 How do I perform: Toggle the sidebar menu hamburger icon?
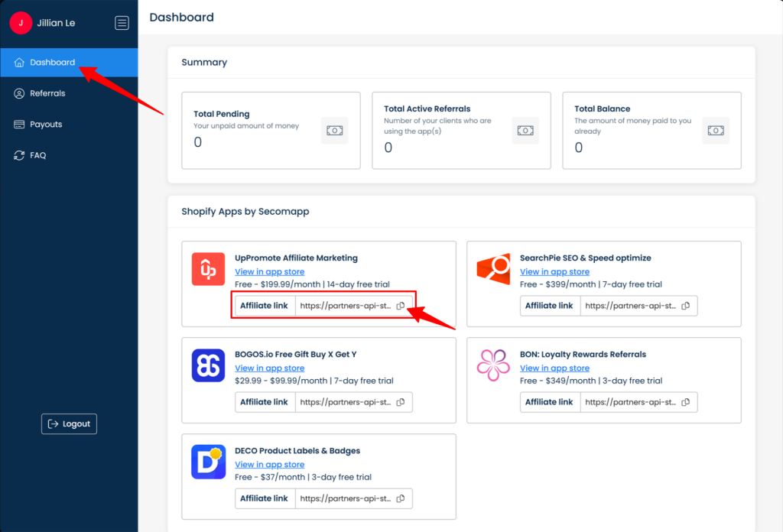click(x=122, y=23)
